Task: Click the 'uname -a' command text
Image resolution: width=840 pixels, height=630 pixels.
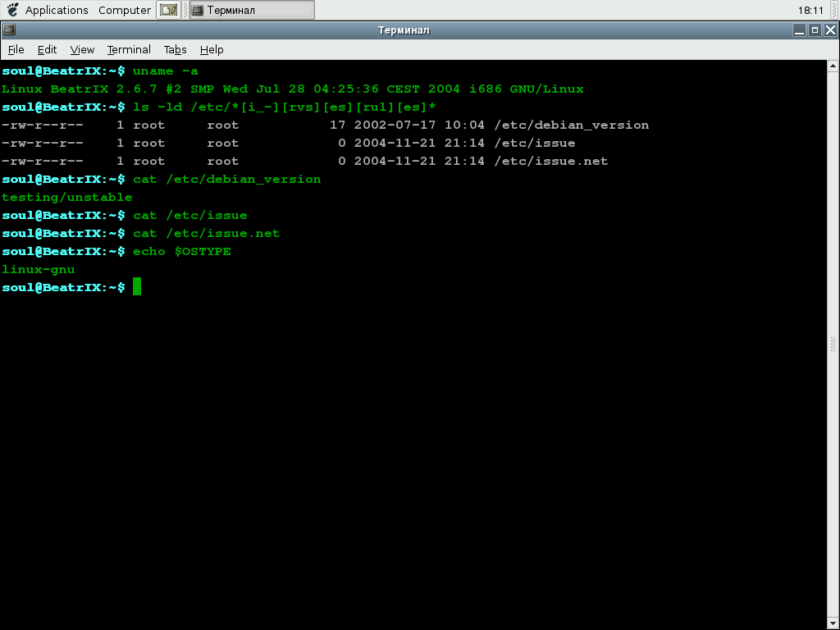Action: [x=166, y=71]
